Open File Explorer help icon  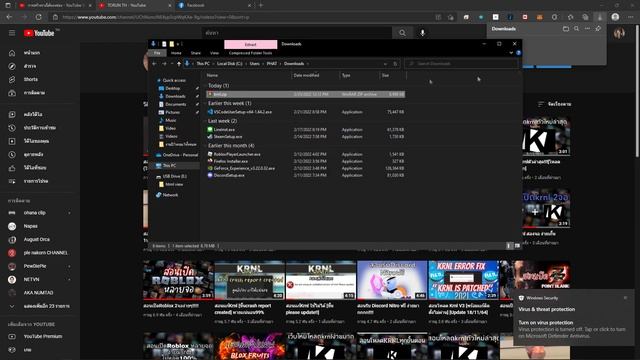coord(518,53)
